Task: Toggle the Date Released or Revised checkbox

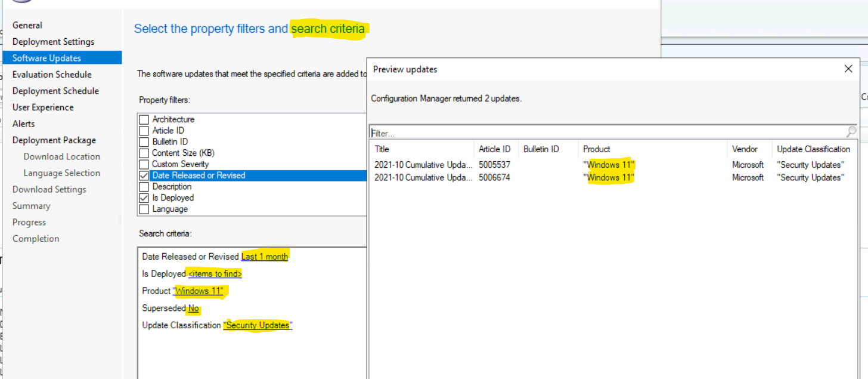Action: 144,175
